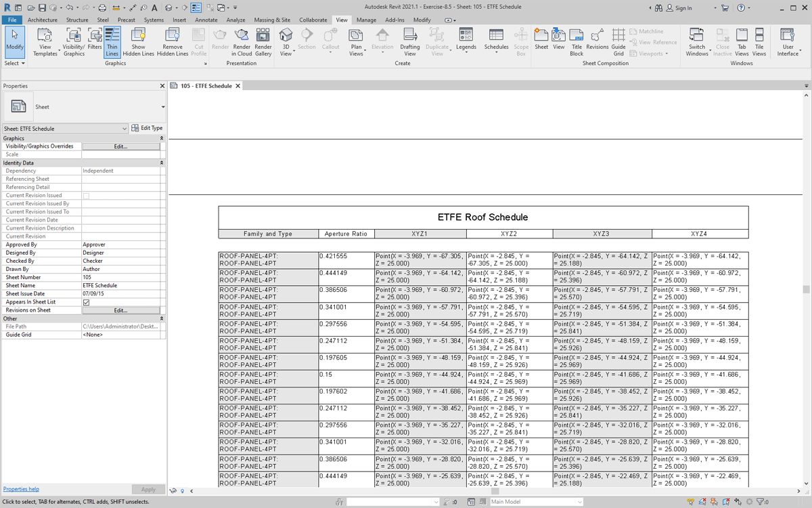Open the Annotate ribbon tab
Image resolution: width=812 pixels, height=508 pixels.
(206, 20)
